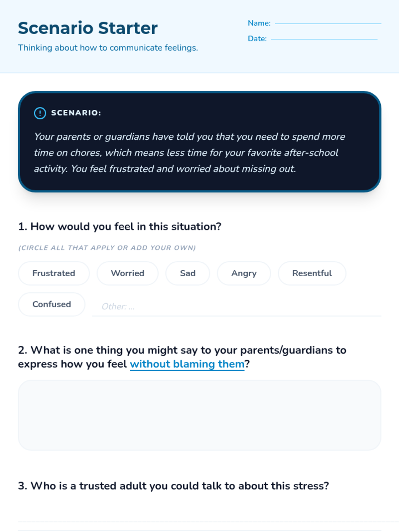Pick the Resentful feeling chip
Viewport: 399px width, 532px height.
click(x=312, y=273)
